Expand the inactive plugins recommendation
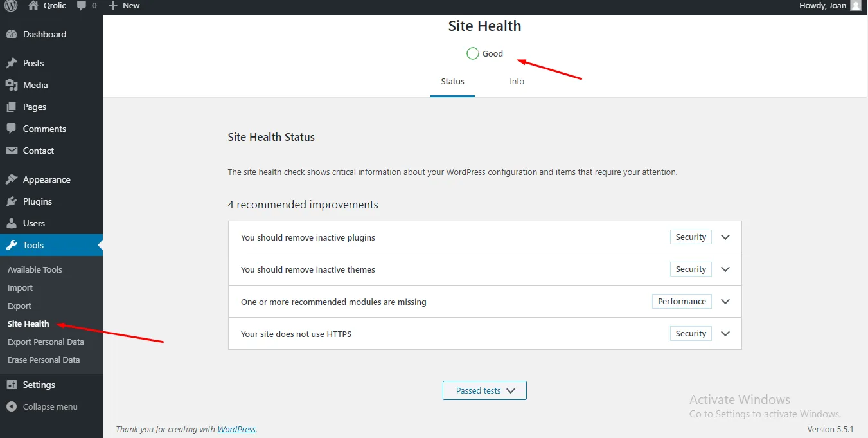868x438 pixels. pos(725,237)
